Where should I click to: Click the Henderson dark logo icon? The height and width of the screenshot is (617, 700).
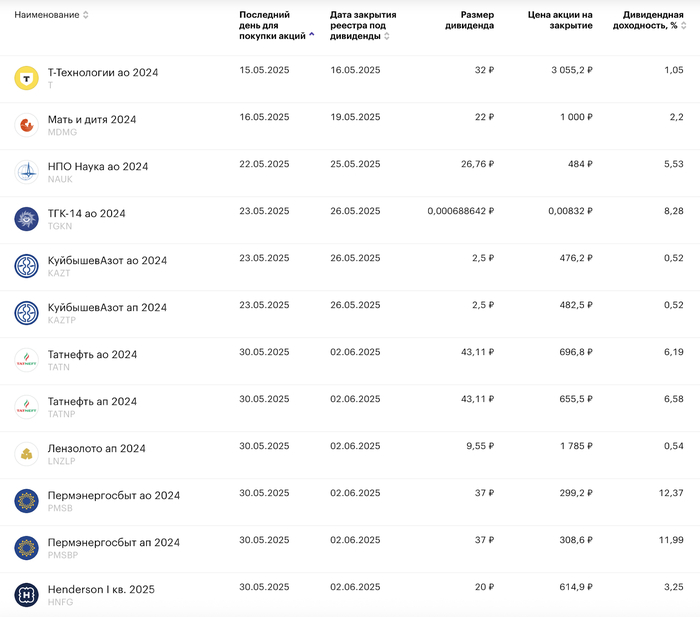coord(26,595)
